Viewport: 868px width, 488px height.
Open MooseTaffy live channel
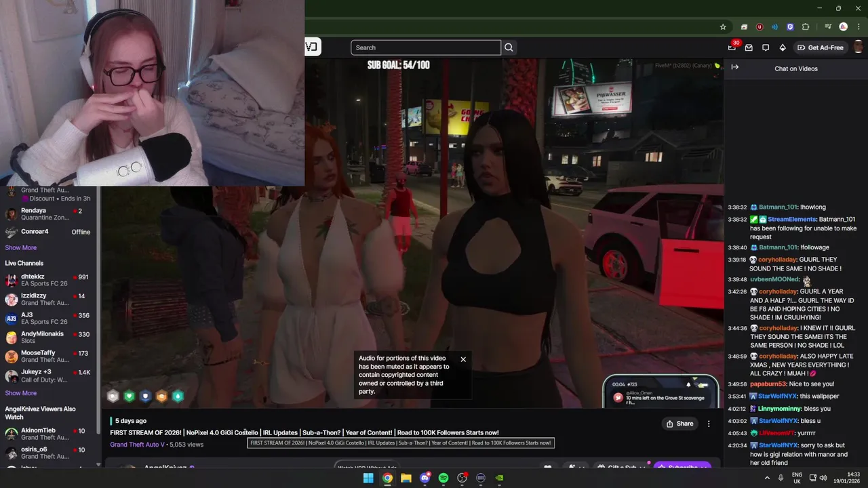(48, 356)
